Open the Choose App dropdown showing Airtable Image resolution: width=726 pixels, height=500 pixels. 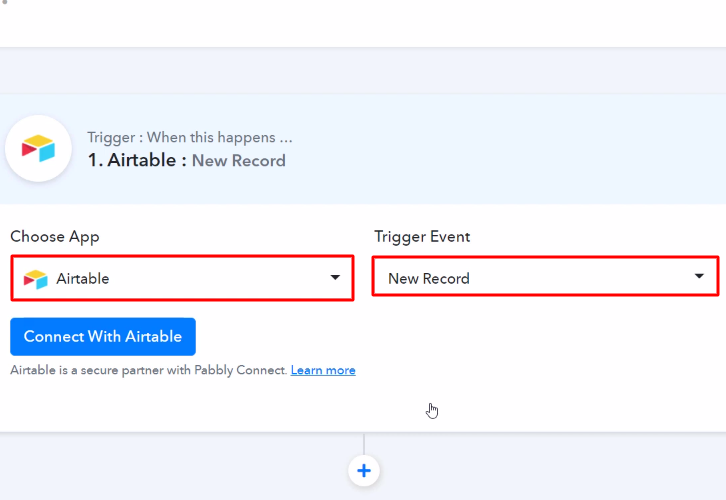click(182, 278)
